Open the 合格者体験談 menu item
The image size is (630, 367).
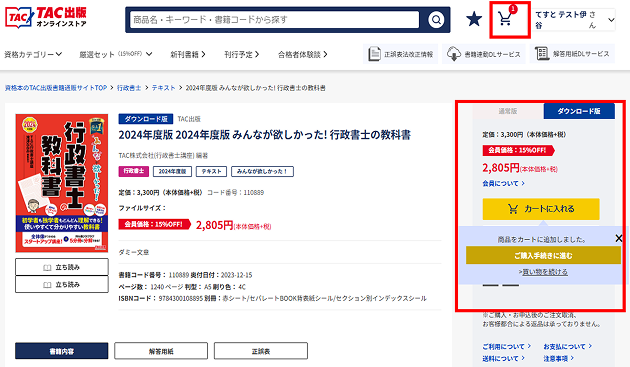(x=303, y=54)
